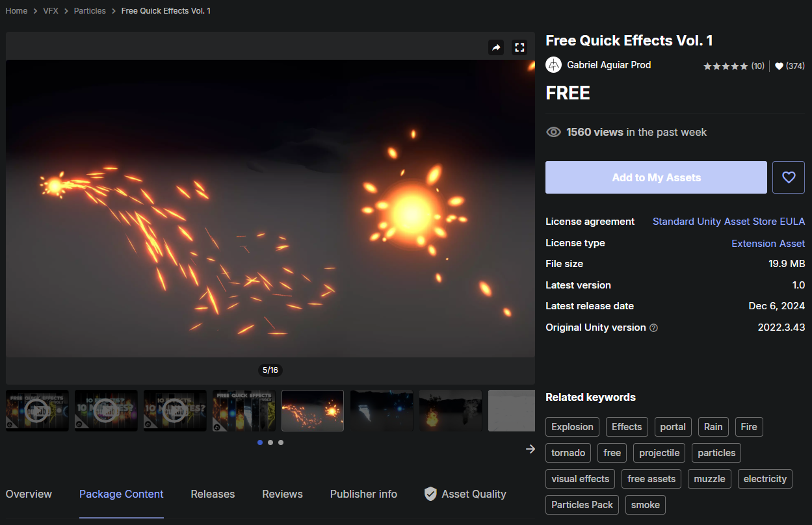Go to VFX category in breadcrumb

(x=51, y=11)
